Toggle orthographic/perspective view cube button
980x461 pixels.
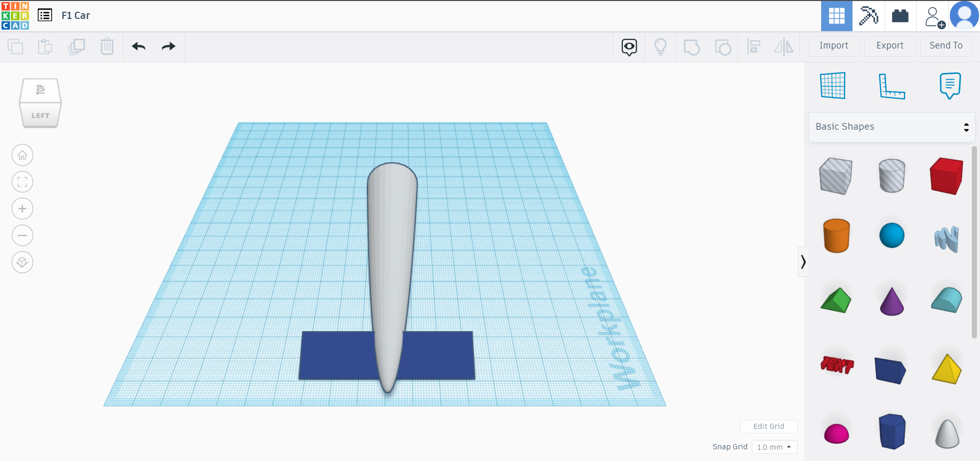[x=22, y=262]
